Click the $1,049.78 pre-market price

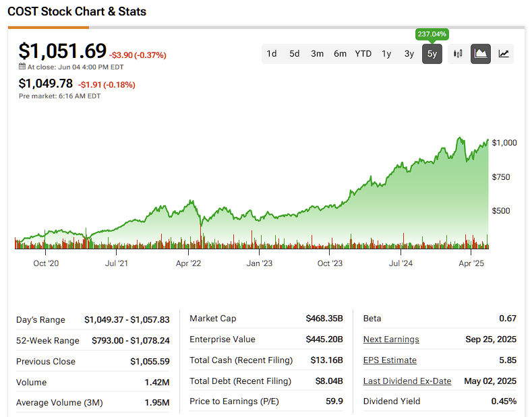pos(45,84)
